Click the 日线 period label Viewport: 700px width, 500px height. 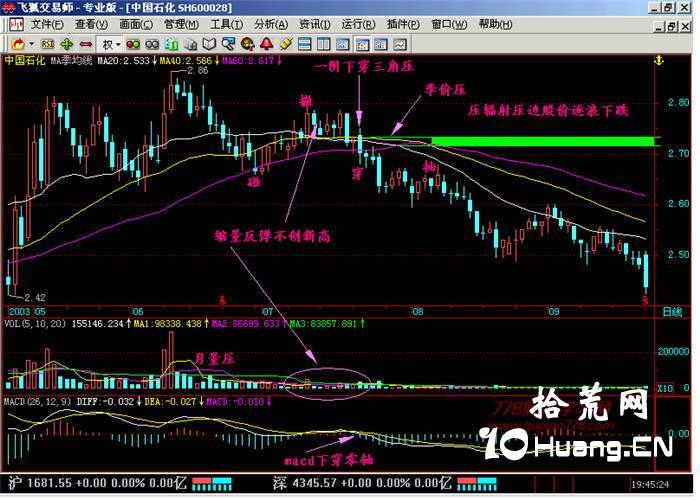point(672,312)
